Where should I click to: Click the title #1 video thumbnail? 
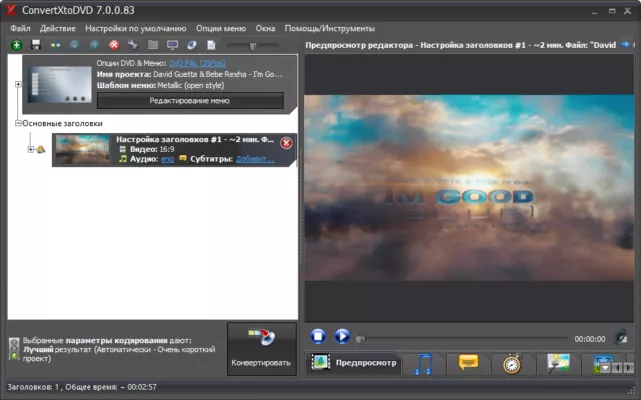coord(83,149)
